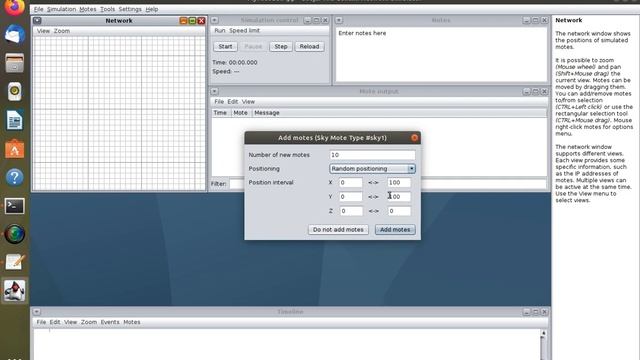Maximize the Network window
Image resolution: width=640 pixels, height=360 pixels.
tap(192, 20)
